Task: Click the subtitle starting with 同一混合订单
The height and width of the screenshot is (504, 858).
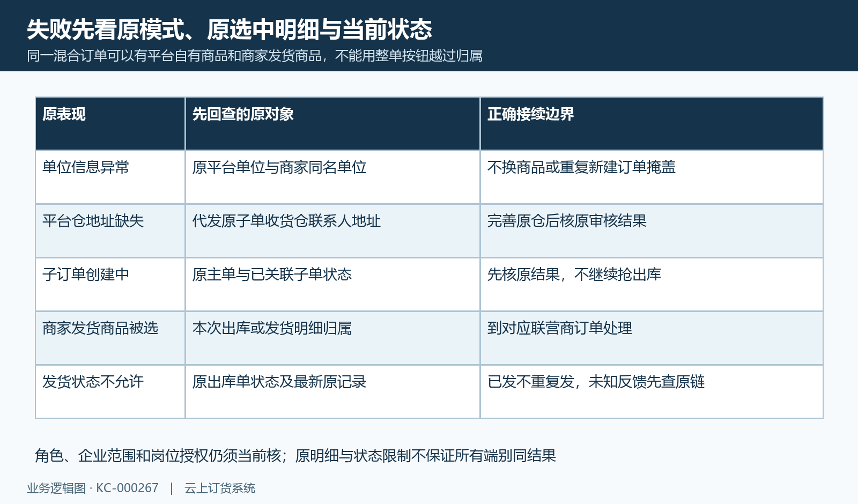Action: (x=255, y=56)
